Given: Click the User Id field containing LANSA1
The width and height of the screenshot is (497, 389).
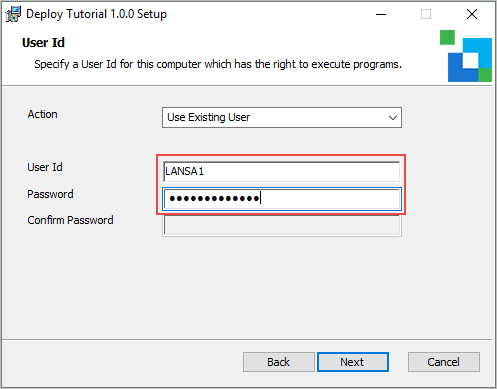Looking at the screenshot, I should (x=282, y=171).
